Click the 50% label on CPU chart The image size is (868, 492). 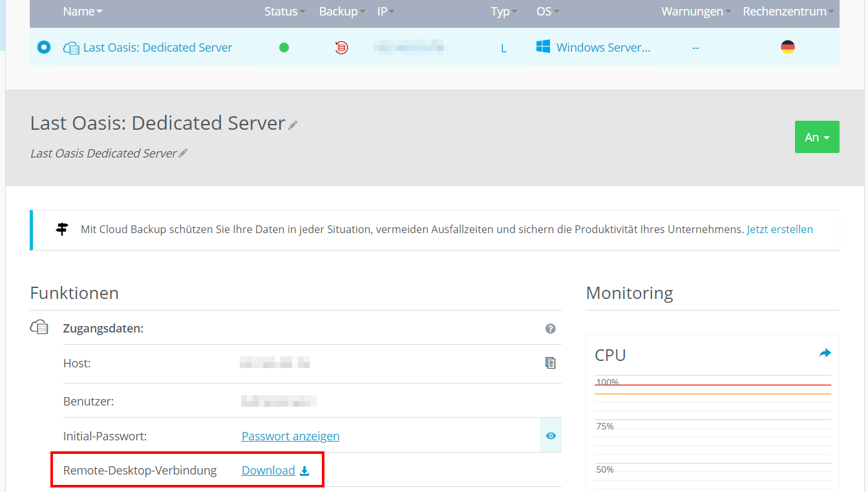pos(605,469)
